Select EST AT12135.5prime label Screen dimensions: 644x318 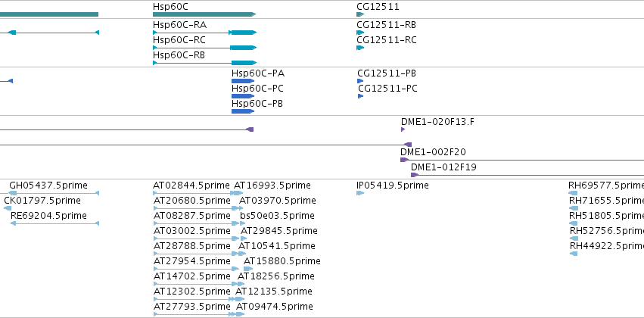(x=274, y=292)
